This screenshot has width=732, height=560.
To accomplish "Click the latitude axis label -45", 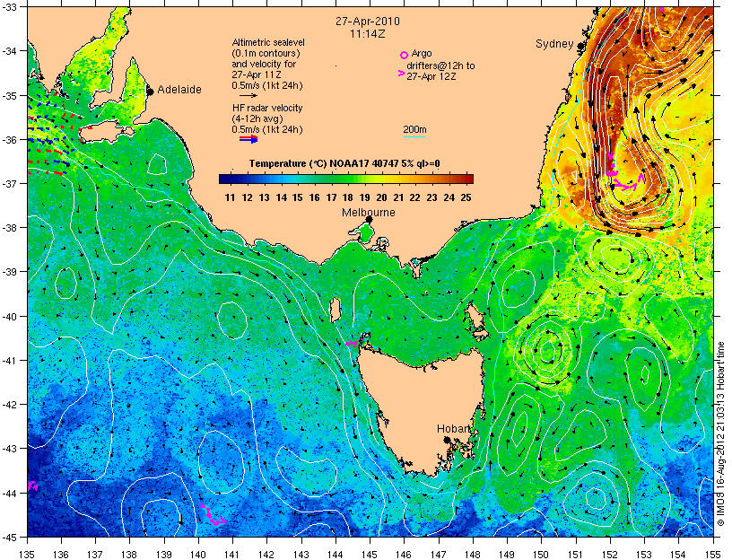I will tap(10, 538).
